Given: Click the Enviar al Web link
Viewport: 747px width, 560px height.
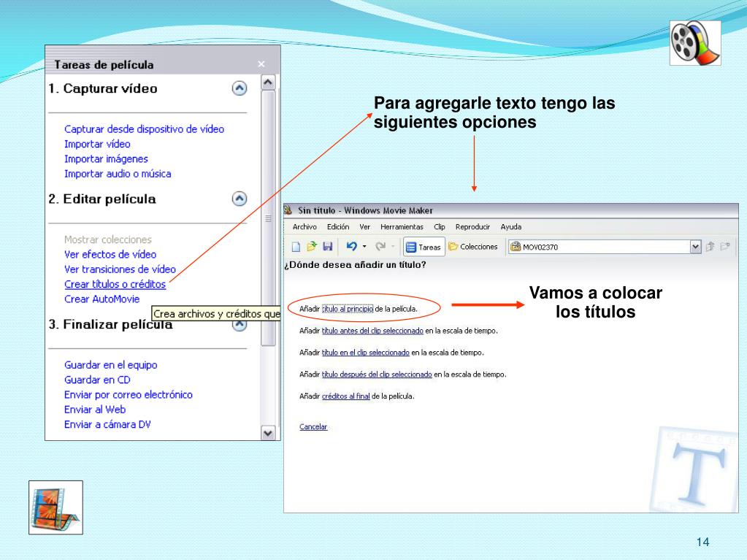Looking at the screenshot, I should click(x=95, y=409).
